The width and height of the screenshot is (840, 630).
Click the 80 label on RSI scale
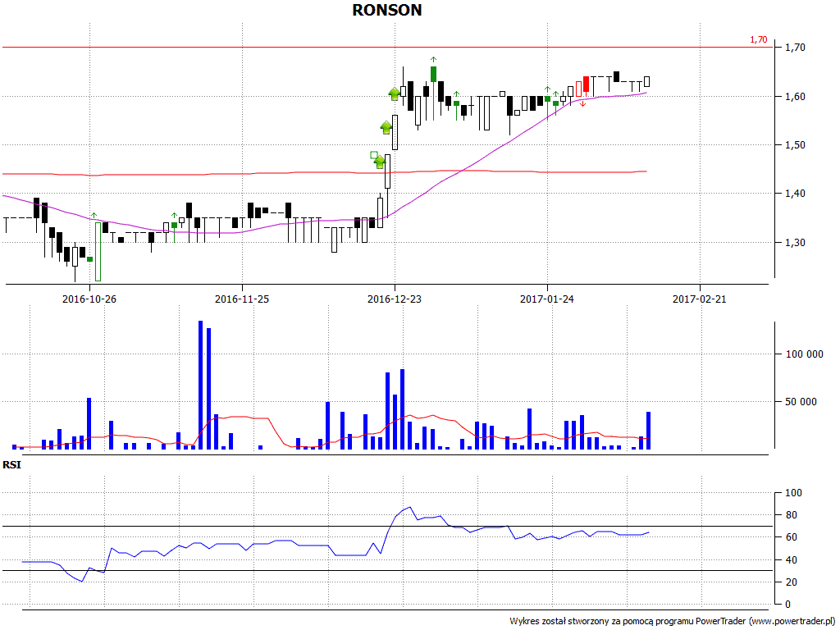(x=792, y=515)
